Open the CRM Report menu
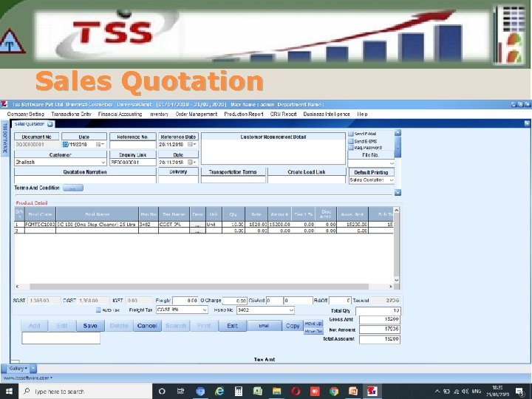 [283, 114]
